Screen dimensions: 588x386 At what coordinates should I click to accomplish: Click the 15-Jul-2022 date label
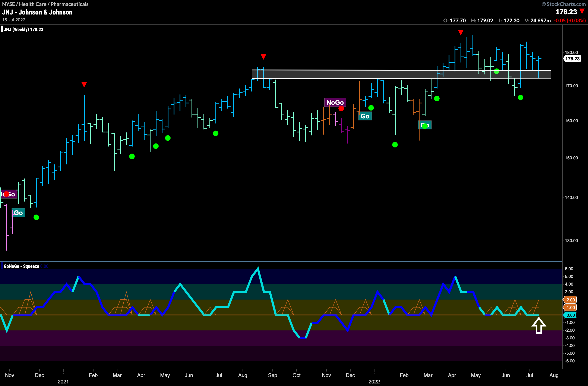14,20
